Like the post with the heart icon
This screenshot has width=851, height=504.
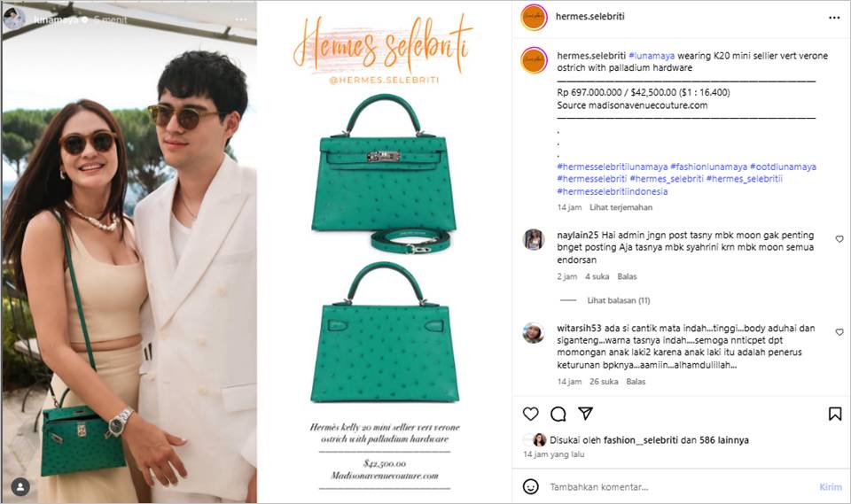click(530, 414)
